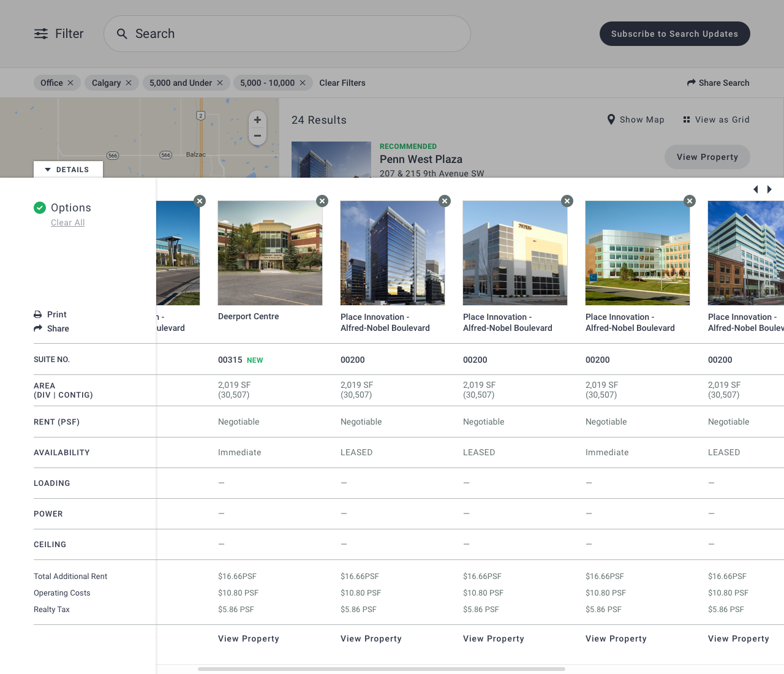Click Subscribe to Search Updates button
Screen dimensions: 784x674
[674, 34]
